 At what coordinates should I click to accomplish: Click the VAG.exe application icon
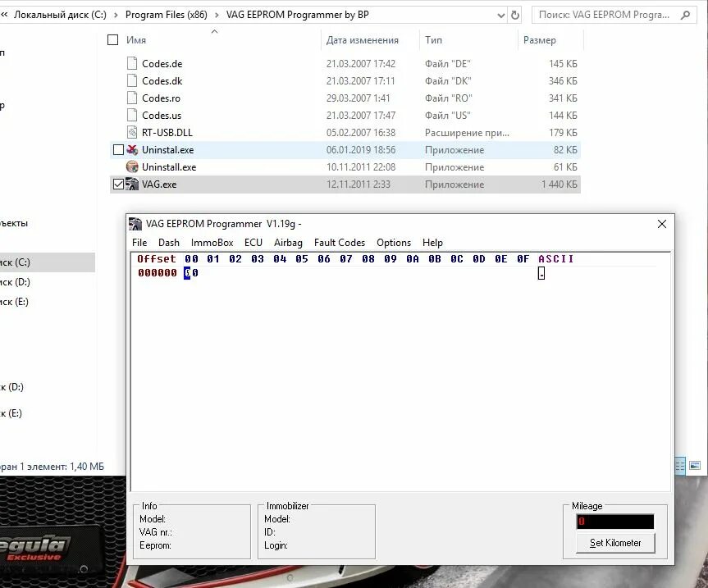(x=132, y=185)
